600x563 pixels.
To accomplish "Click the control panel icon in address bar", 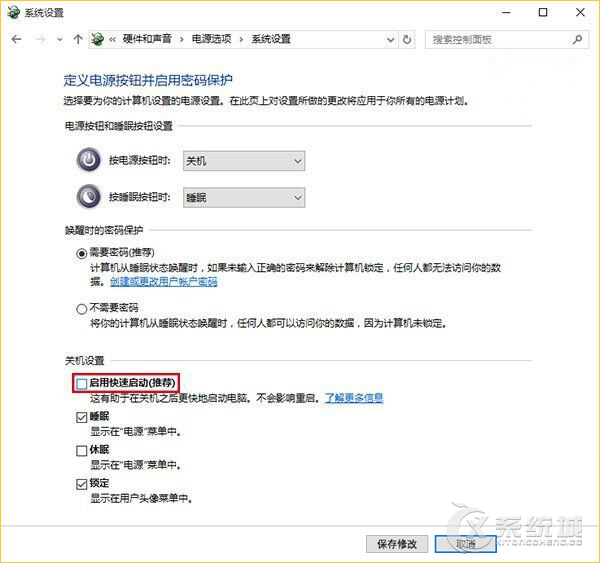I will (x=98, y=39).
